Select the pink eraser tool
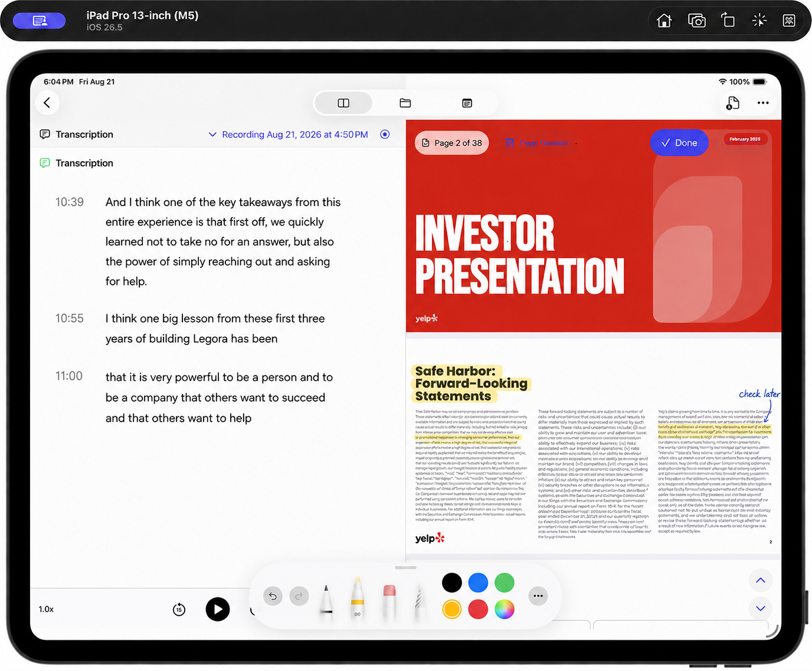This screenshot has height=671, width=812. [389, 602]
